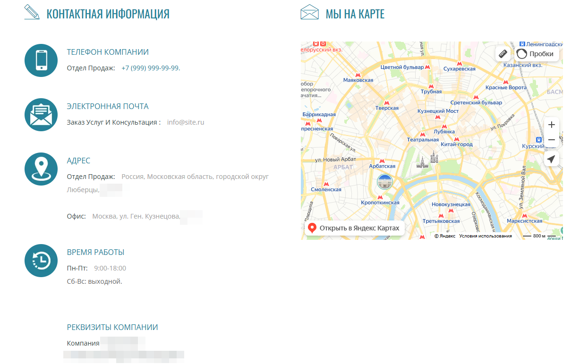Toggle the Пробки traffic overlay

click(x=535, y=53)
